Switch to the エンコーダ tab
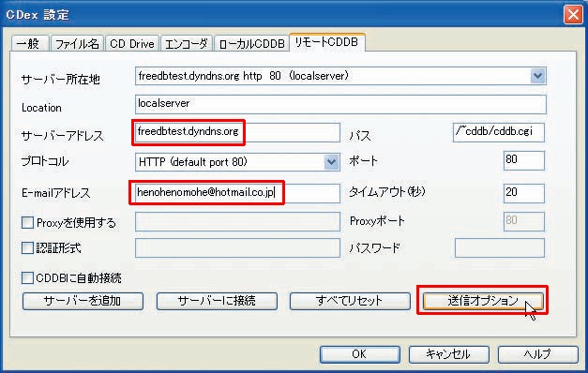Image resolution: width=588 pixels, height=373 pixels. click(187, 43)
